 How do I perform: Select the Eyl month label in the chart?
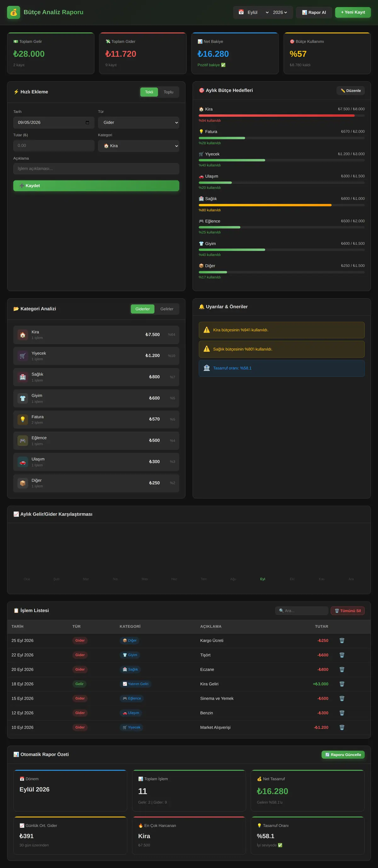[262, 579]
